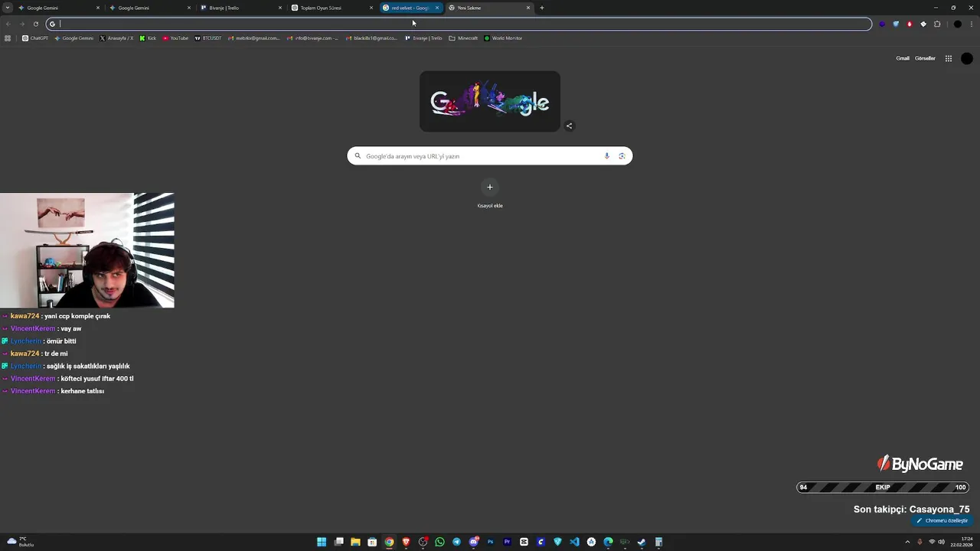
Task: Open the Google Gemini bookmark
Action: 74,38
